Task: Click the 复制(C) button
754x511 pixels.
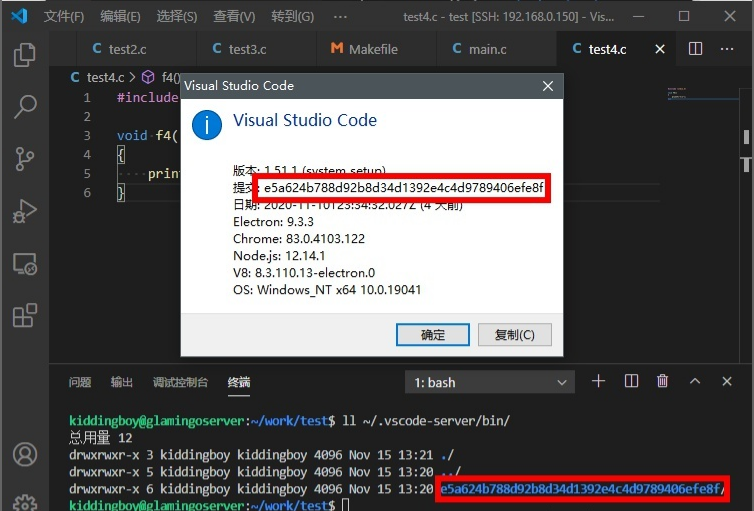Action: coord(515,335)
